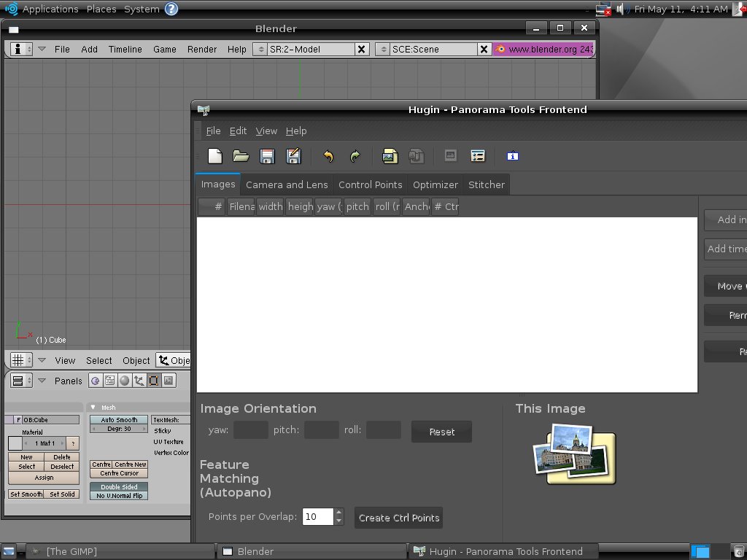Open the SCE:Scene selector arrows
This screenshot has width=747, height=560.
382,49
